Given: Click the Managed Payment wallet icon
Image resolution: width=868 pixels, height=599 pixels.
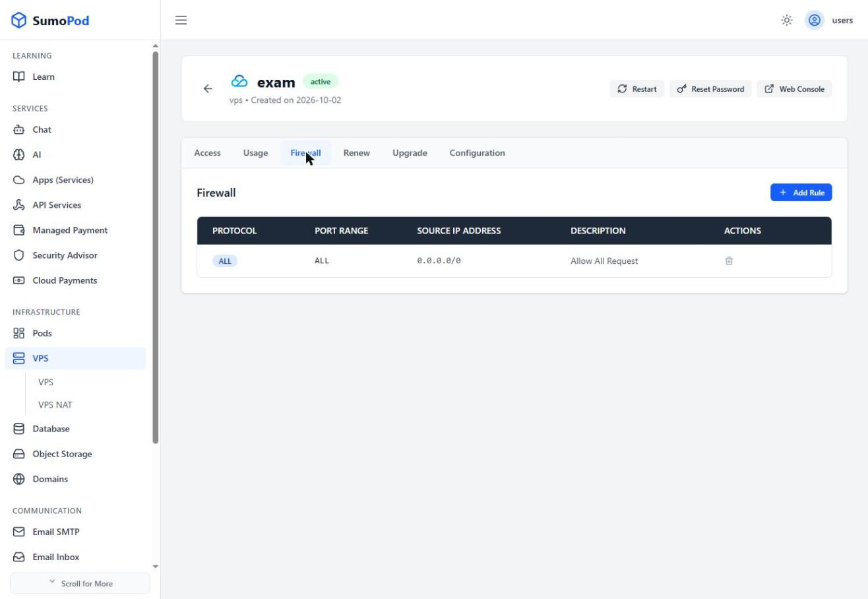Looking at the screenshot, I should [19, 230].
